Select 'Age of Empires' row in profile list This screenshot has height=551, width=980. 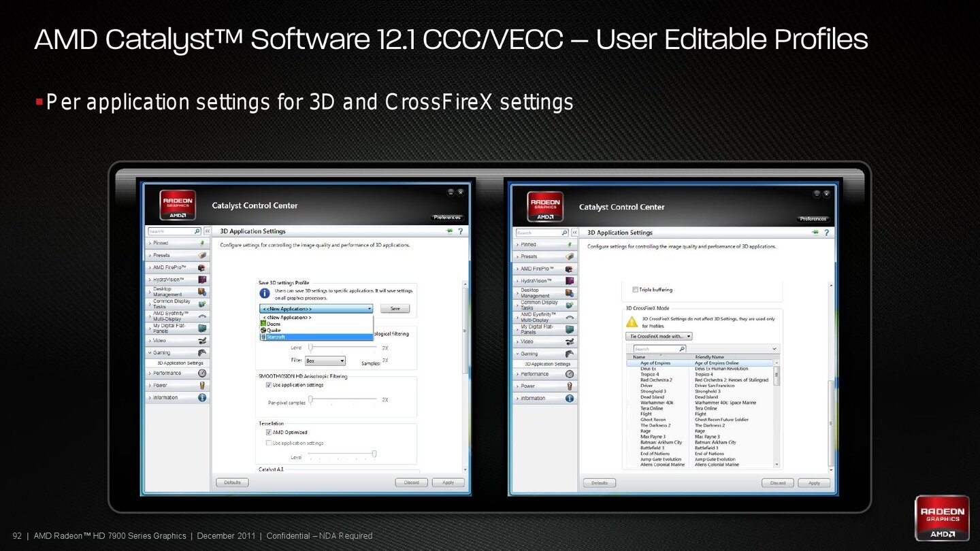(x=700, y=363)
